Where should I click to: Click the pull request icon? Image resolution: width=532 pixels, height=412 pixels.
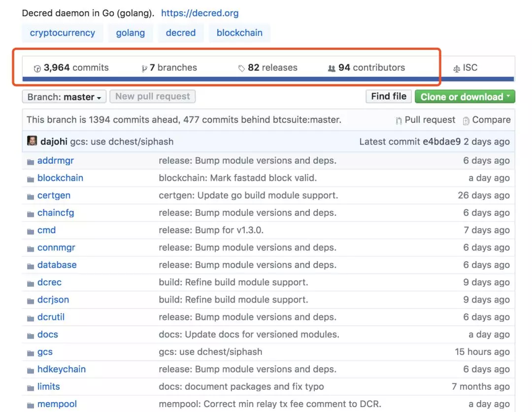click(399, 120)
